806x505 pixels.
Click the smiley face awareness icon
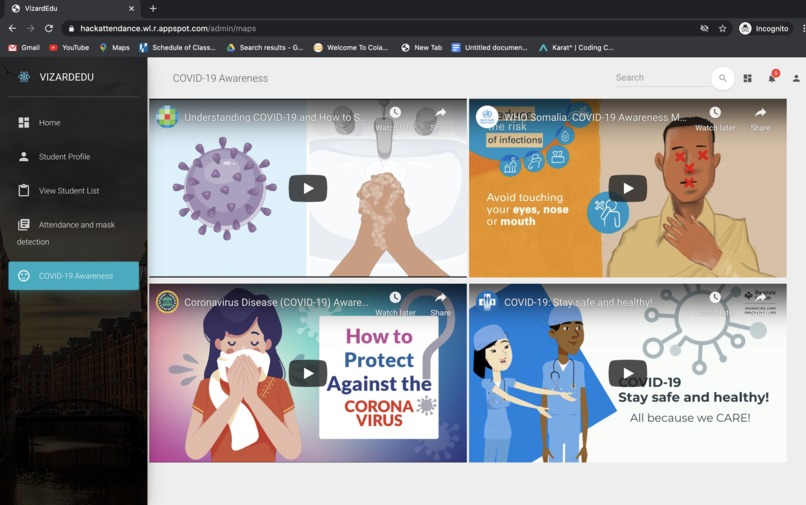(24, 276)
